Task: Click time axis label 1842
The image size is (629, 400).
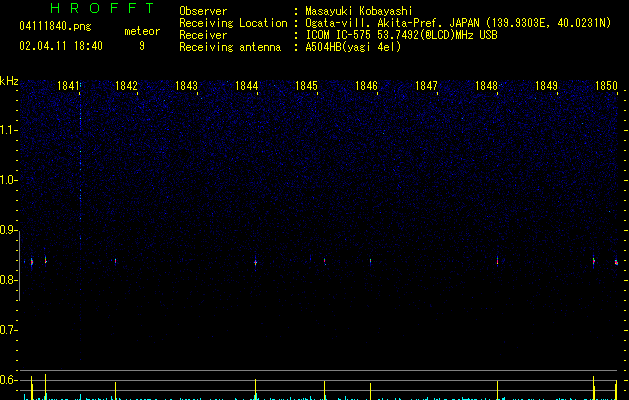Action: [x=126, y=86]
